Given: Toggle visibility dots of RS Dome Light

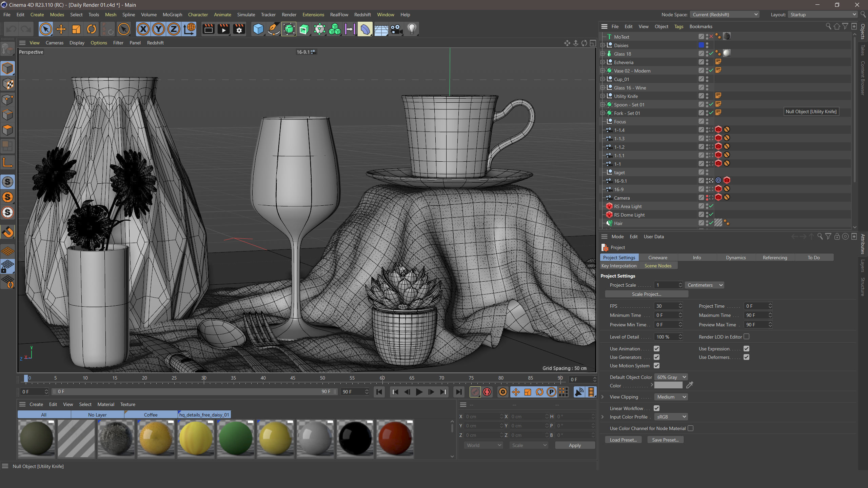Looking at the screenshot, I should (x=707, y=215).
